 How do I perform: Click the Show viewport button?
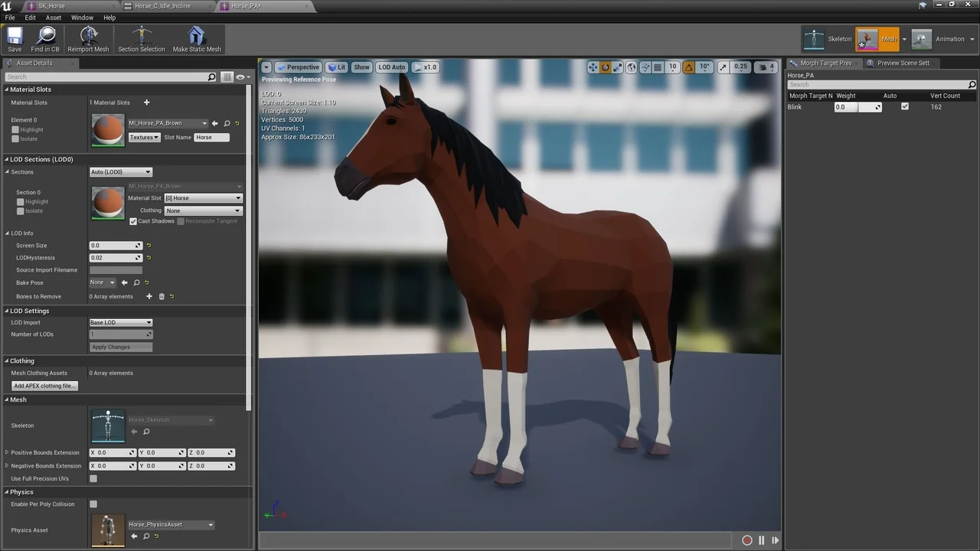tap(361, 67)
